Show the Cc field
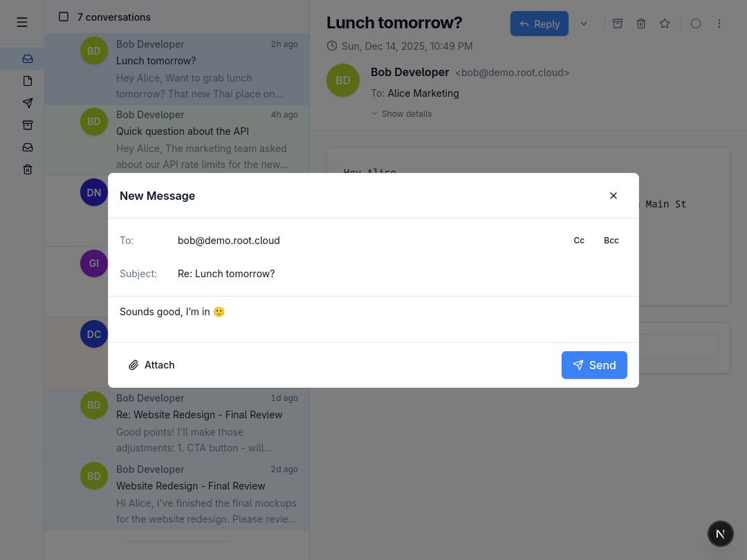747x560 pixels. click(x=579, y=241)
